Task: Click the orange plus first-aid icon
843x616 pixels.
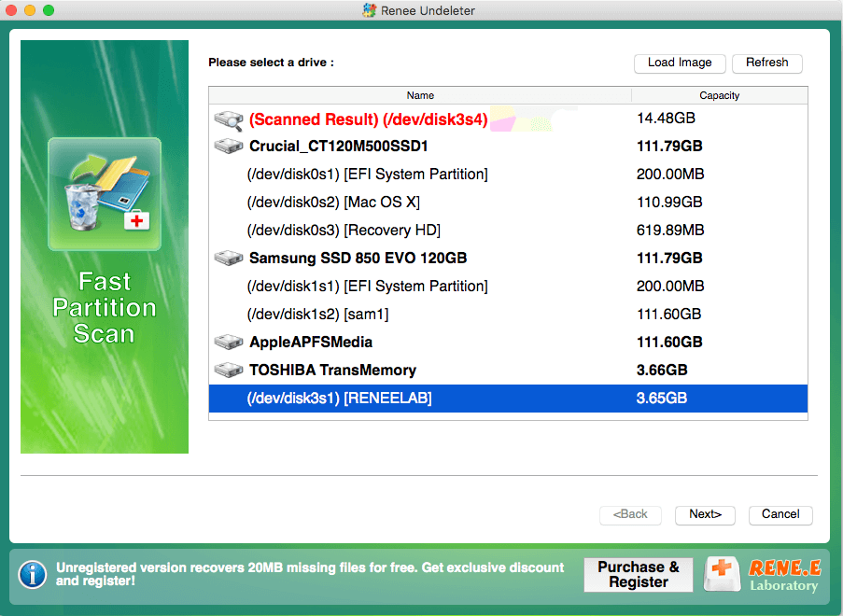Action: [x=722, y=574]
